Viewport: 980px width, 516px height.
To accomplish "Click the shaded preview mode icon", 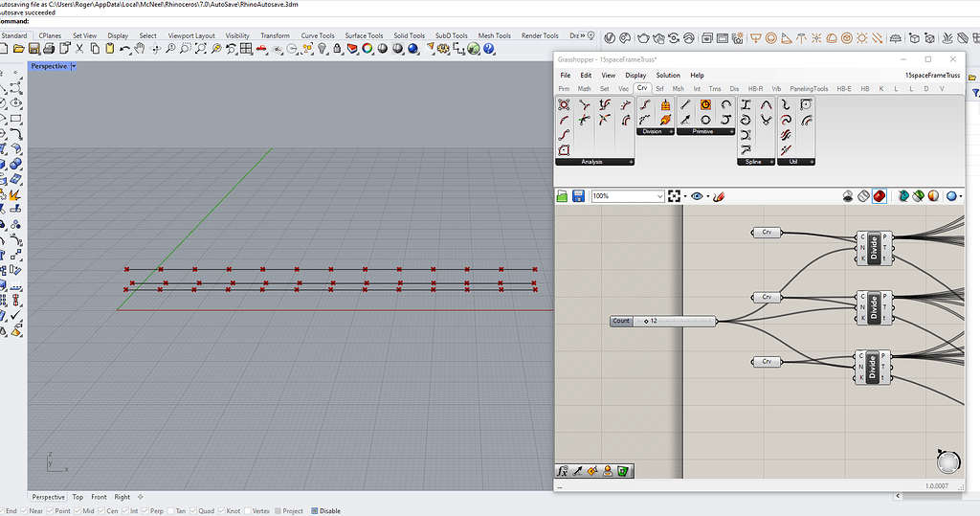I will (x=879, y=196).
